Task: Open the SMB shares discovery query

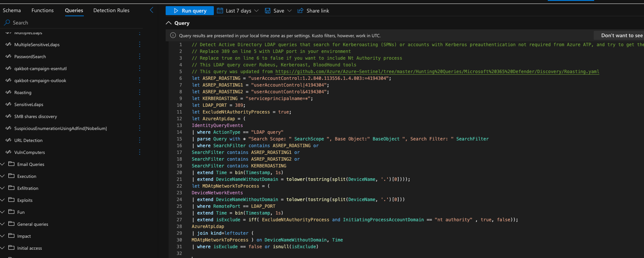Action: click(35, 116)
